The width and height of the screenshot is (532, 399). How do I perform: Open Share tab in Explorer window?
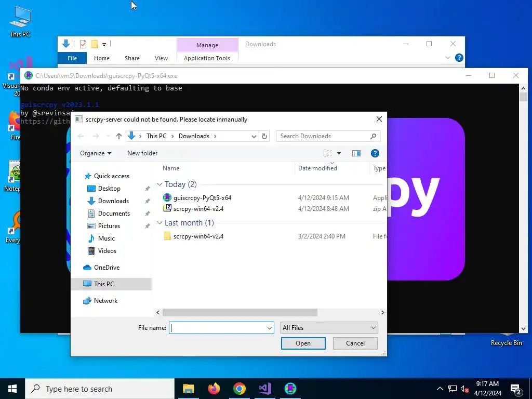(132, 58)
